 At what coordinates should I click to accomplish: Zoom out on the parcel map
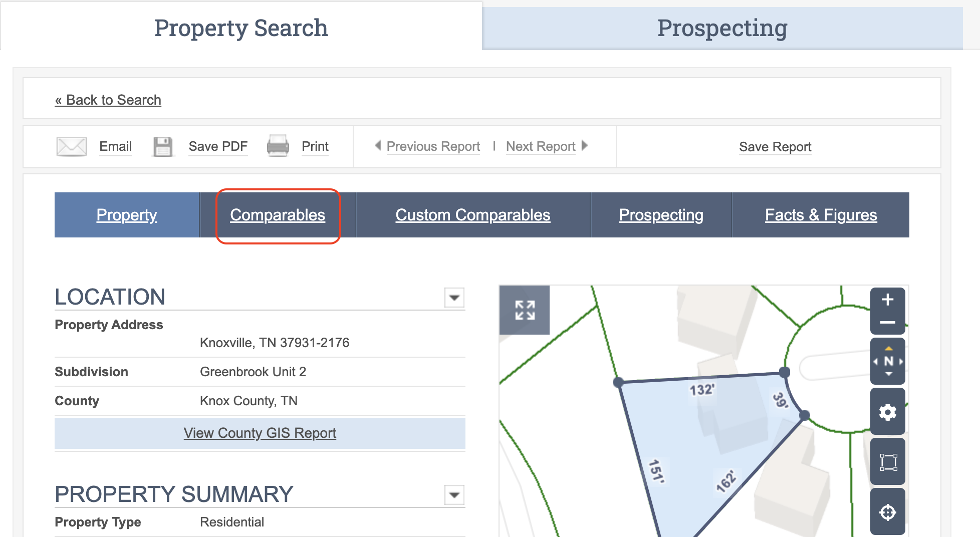(887, 323)
